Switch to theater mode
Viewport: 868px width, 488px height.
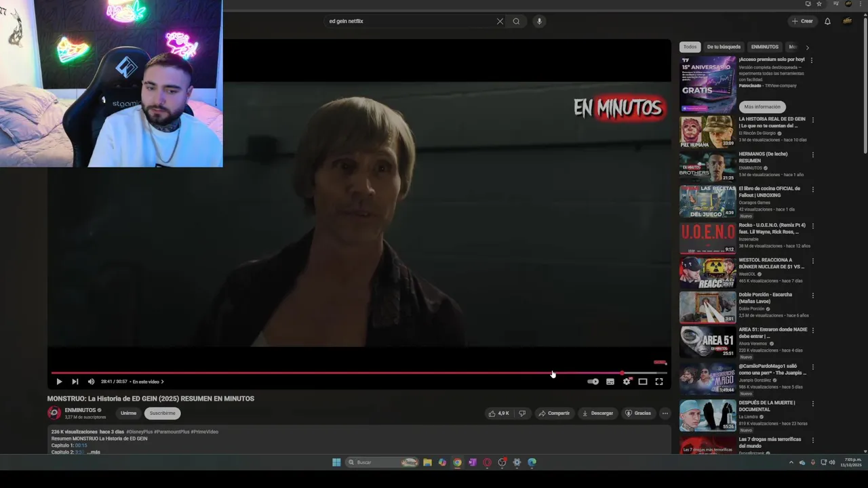[643, 382]
